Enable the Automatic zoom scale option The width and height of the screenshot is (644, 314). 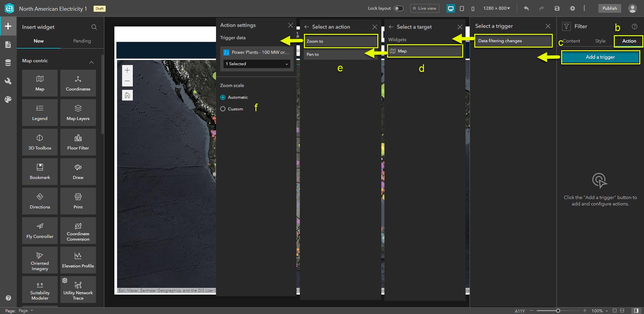click(223, 97)
